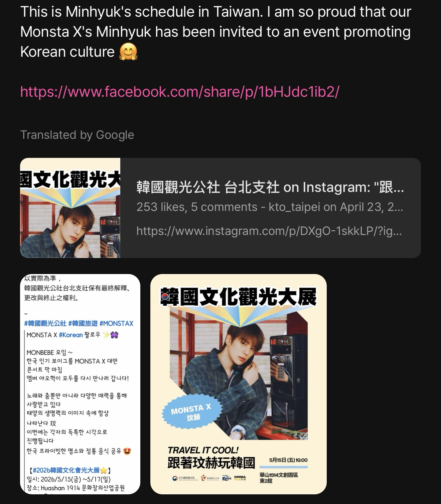Screen dimensions: 441x504
Task: Click the sponsor logos row on the poster
Action: point(209,478)
